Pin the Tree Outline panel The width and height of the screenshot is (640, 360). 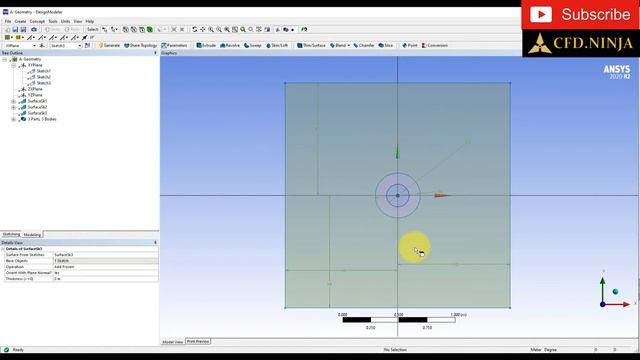[155, 53]
